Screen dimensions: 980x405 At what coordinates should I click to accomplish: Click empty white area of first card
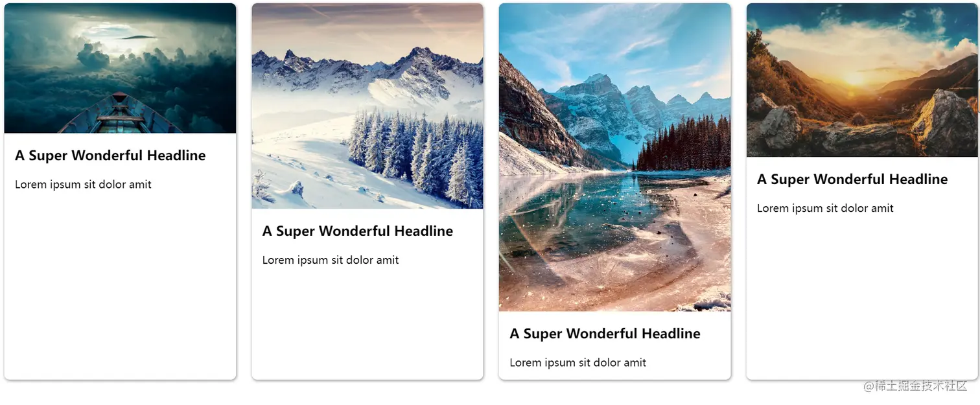click(x=120, y=285)
